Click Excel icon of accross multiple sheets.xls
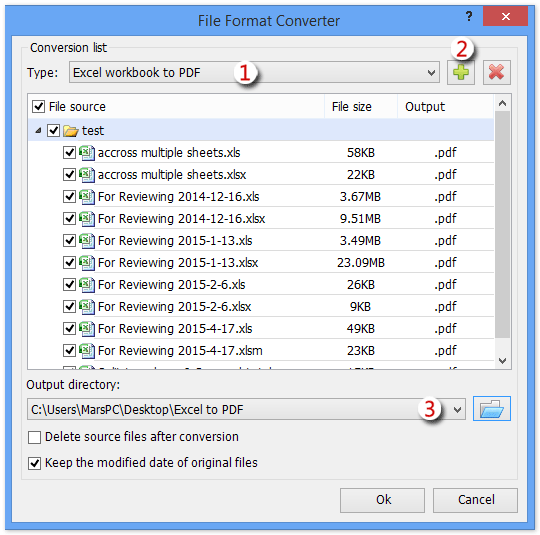 click(x=86, y=153)
